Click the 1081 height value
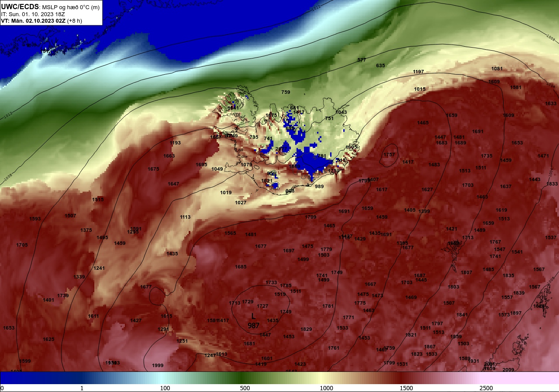559x392 pixels. tap(497, 69)
